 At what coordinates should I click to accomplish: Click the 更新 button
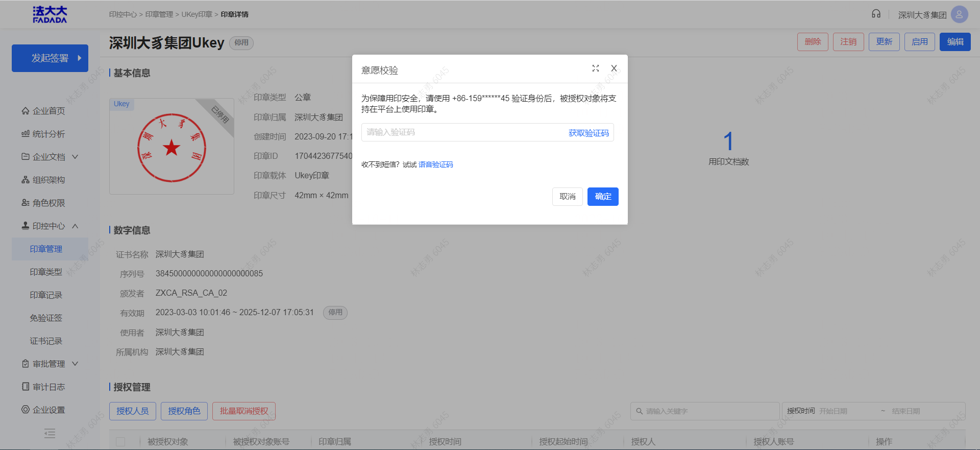(884, 42)
